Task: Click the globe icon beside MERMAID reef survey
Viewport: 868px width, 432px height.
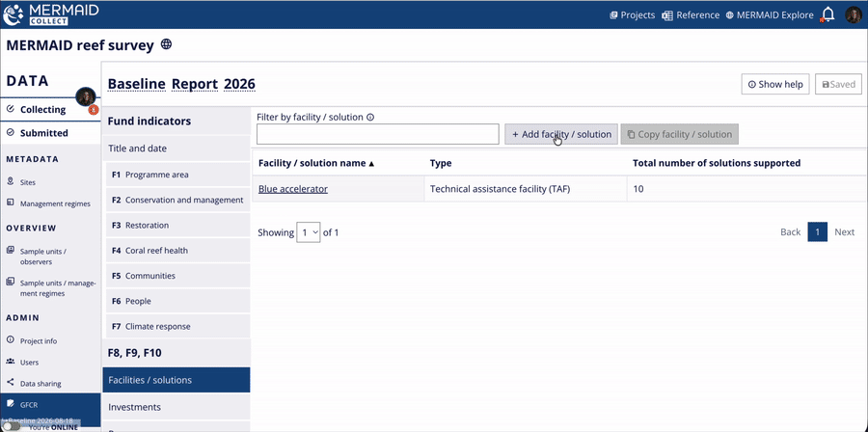Action: pyautogui.click(x=166, y=44)
